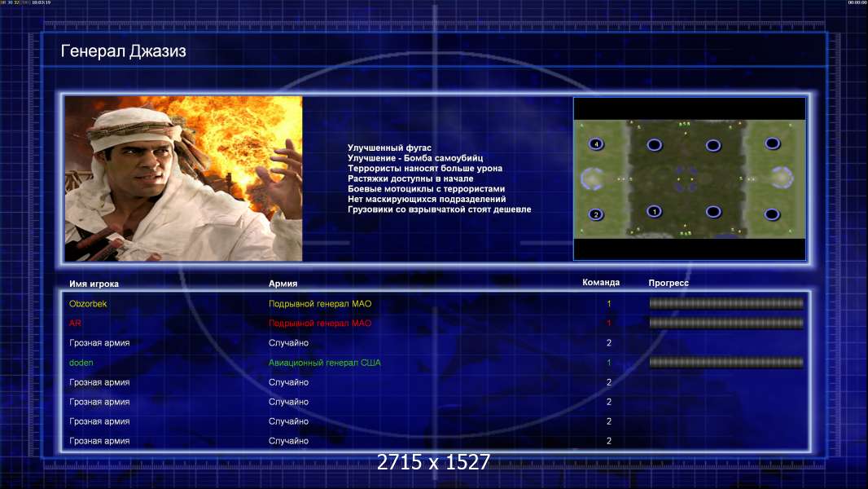Screen dimensions: 868x489
Task: Click AR's loading progress bar
Action: pos(726,323)
